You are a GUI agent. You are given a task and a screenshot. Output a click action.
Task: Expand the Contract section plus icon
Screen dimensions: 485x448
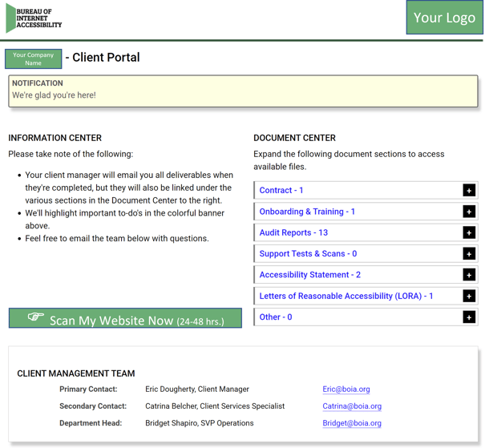click(468, 191)
